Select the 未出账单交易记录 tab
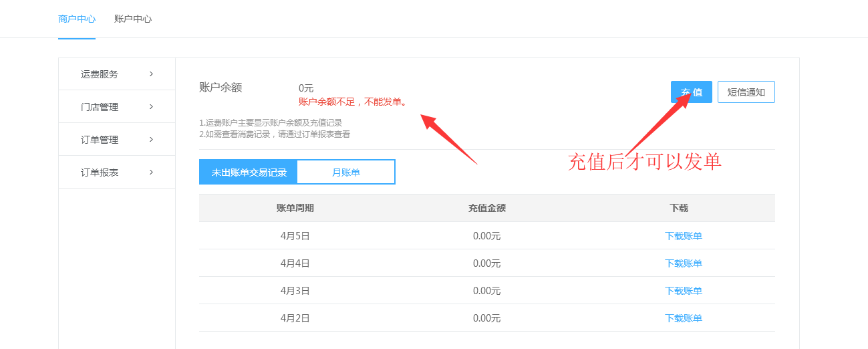Screen dimensions: 868x349 249,172
